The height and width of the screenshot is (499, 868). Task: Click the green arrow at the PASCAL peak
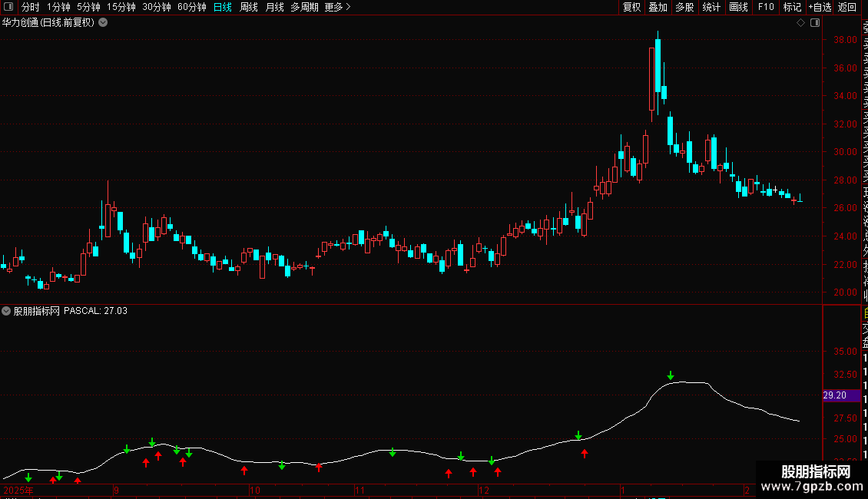tap(671, 375)
